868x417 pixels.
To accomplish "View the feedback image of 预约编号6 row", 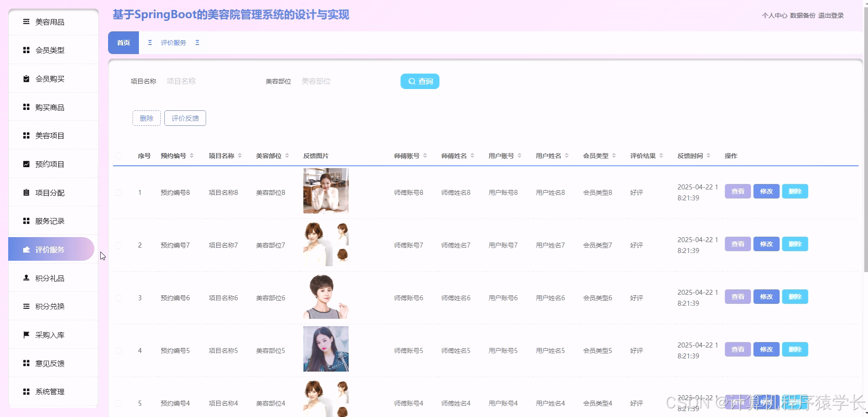I will [326, 296].
